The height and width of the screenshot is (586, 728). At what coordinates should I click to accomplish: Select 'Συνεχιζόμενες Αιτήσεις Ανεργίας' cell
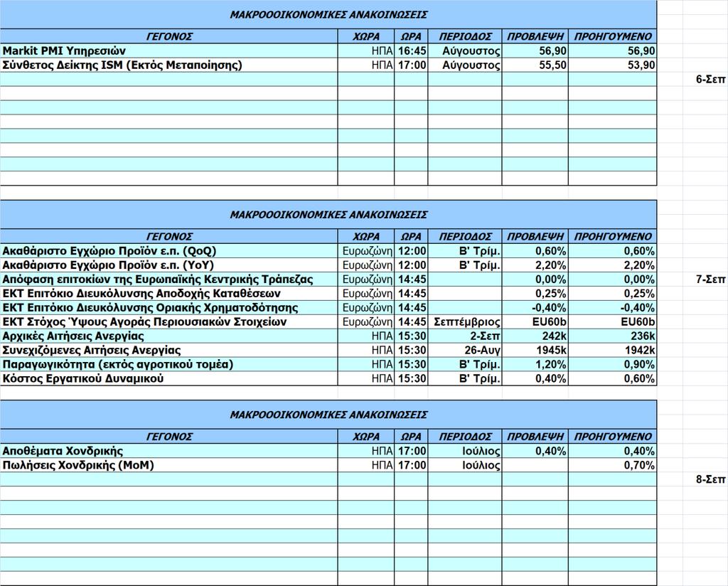(169, 350)
